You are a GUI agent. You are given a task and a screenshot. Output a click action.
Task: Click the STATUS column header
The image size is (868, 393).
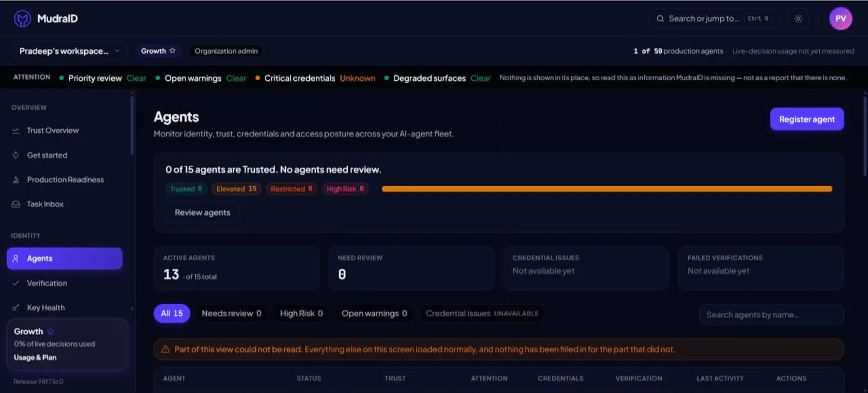click(309, 378)
